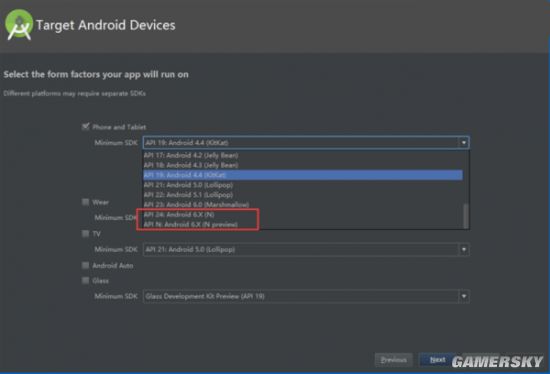The height and width of the screenshot is (374, 550).
Task: Choose API 19: Android 4.4 (KitKat) in list
Action: tap(303, 175)
